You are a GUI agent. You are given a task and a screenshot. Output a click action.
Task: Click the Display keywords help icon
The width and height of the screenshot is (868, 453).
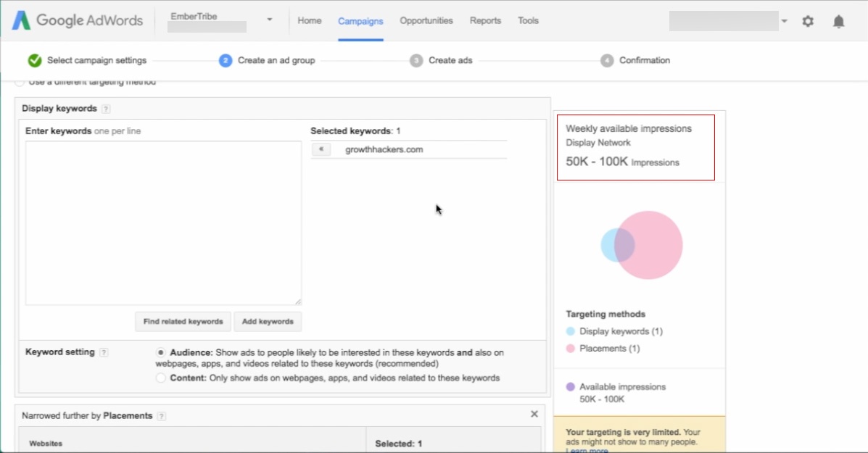click(x=106, y=109)
